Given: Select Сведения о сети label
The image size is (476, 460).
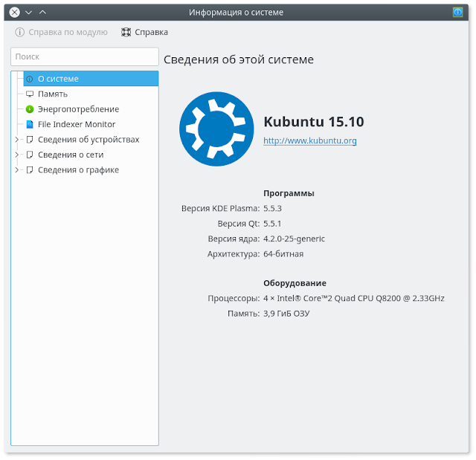Looking at the screenshot, I should (71, 155).
